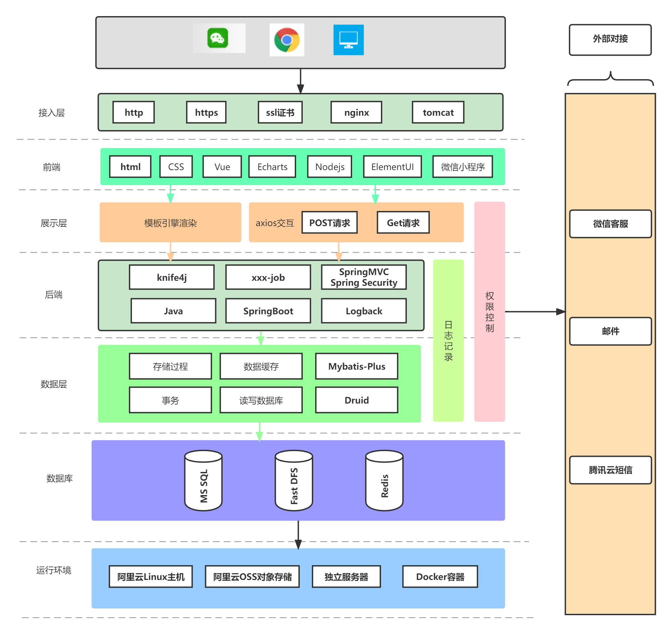The image size is (672, 642).
Task: Click the ElementUI box
Action: coord(392,167)
